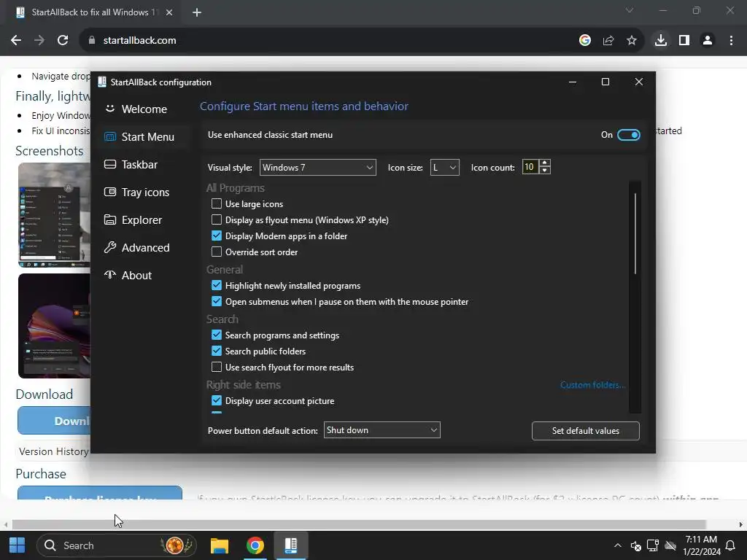Toggle Chrome side panel icon
The width and height of the screenshot is (747, 560).
tap(684, 41)
